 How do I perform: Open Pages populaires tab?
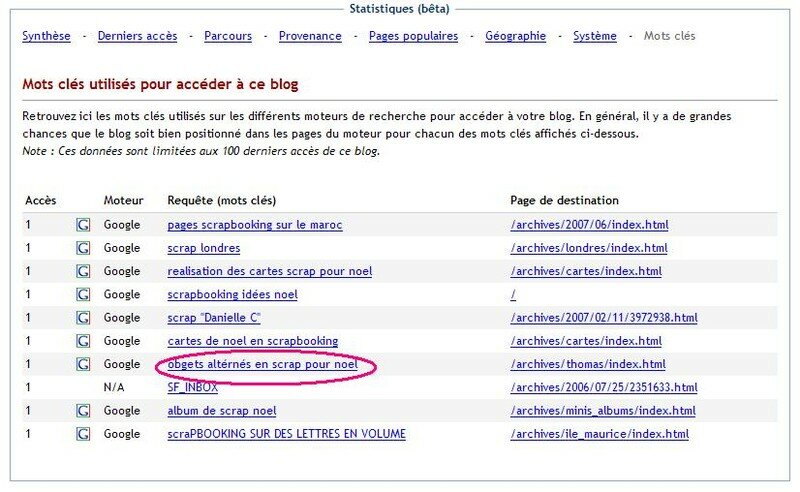pos(413,36)
